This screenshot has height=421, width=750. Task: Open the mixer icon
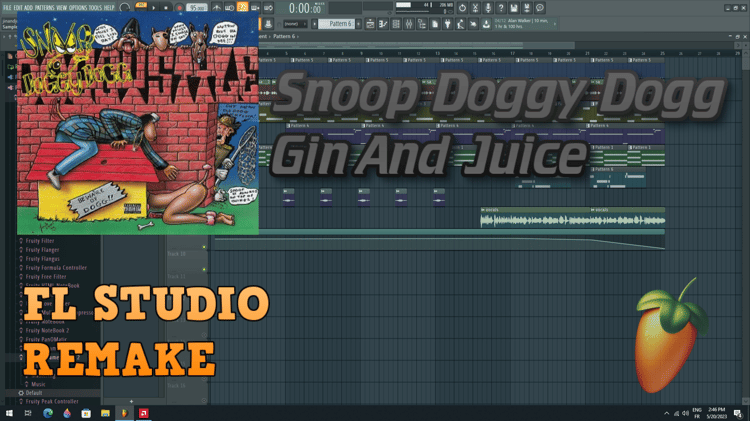409,24
